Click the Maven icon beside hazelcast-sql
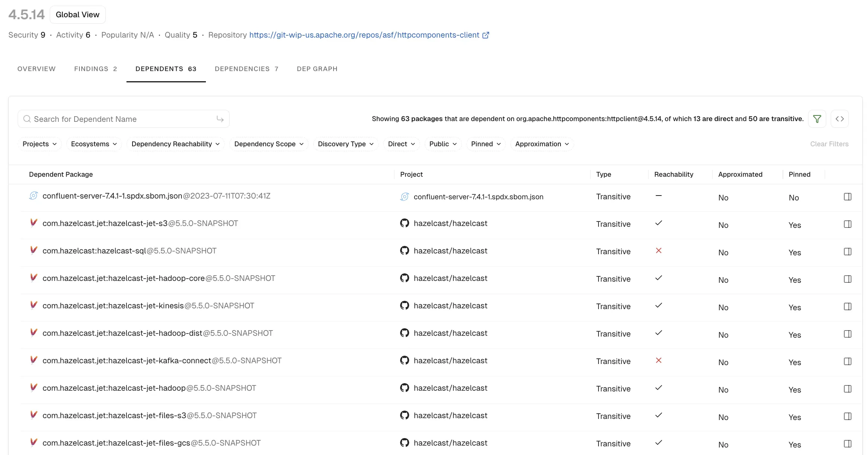 (34, 250)
